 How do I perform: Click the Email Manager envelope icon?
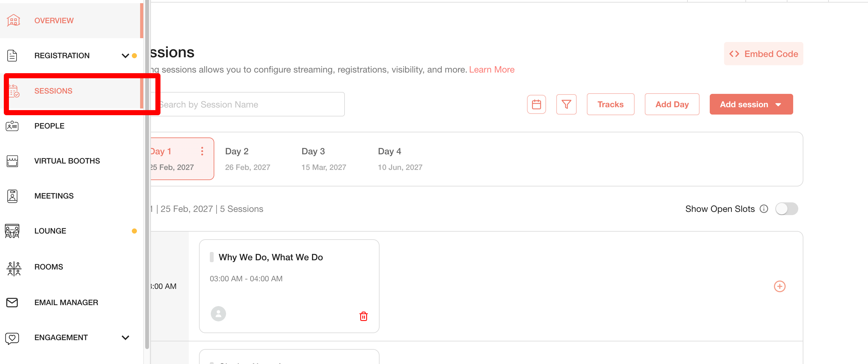click(12, 302)
